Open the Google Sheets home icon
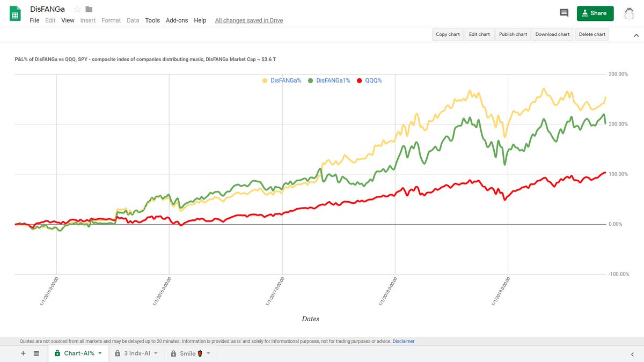The height and width of the screenshot is (362, 644). coord(15,13)
